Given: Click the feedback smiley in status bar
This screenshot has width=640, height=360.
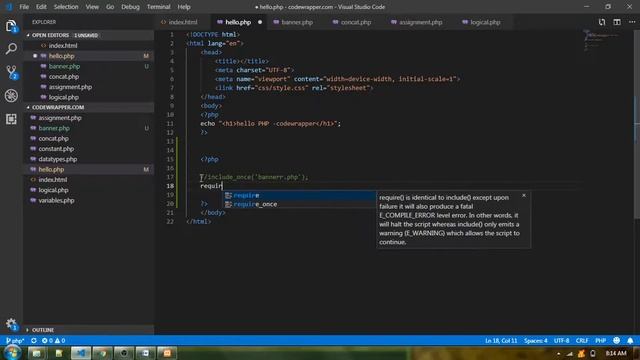Looking at the screenshot, I should [x=616, y=340].
